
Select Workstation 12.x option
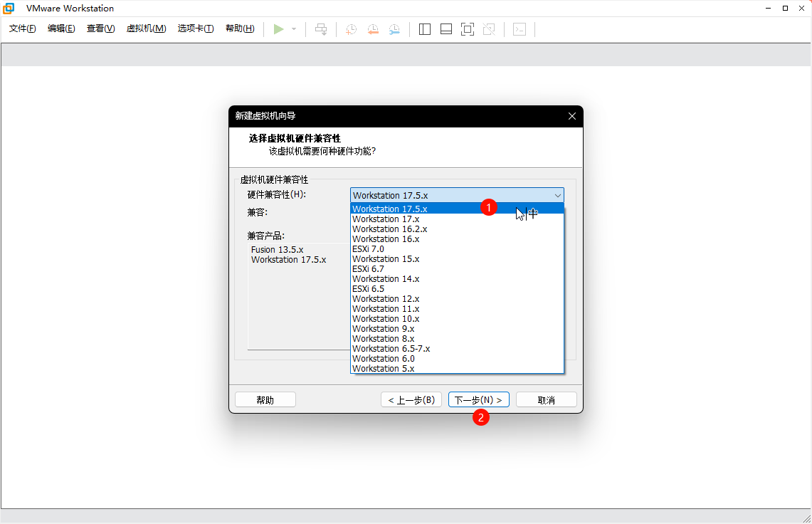coord(457,299)
